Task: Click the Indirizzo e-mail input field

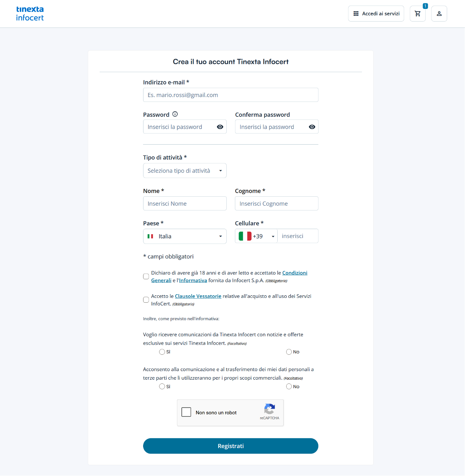Action: click(230, 95)
